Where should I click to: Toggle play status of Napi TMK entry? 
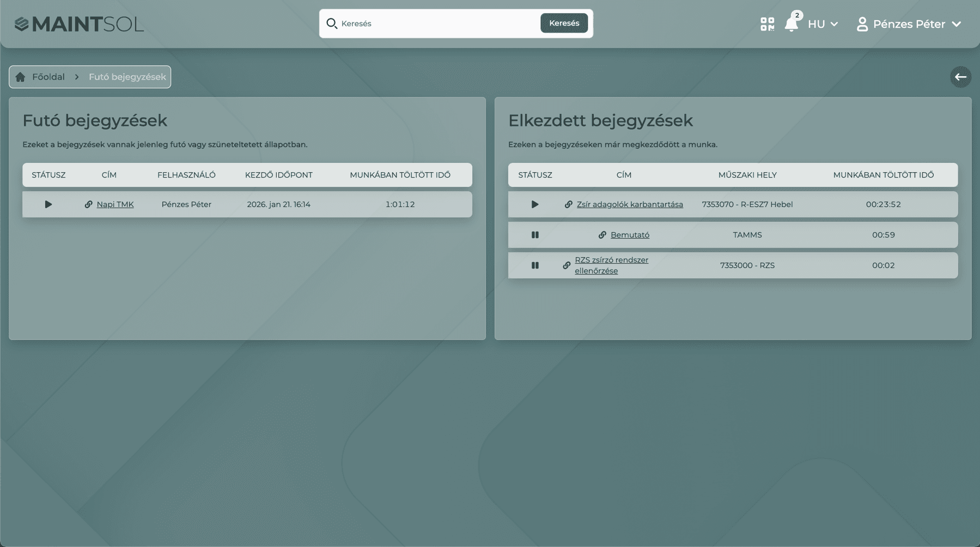click(x=48, y=204)
